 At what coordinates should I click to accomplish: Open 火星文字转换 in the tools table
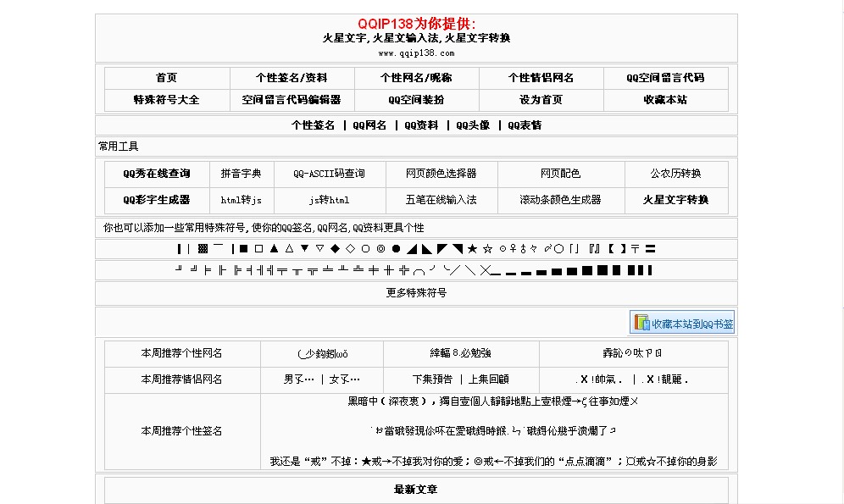point(675,200)
